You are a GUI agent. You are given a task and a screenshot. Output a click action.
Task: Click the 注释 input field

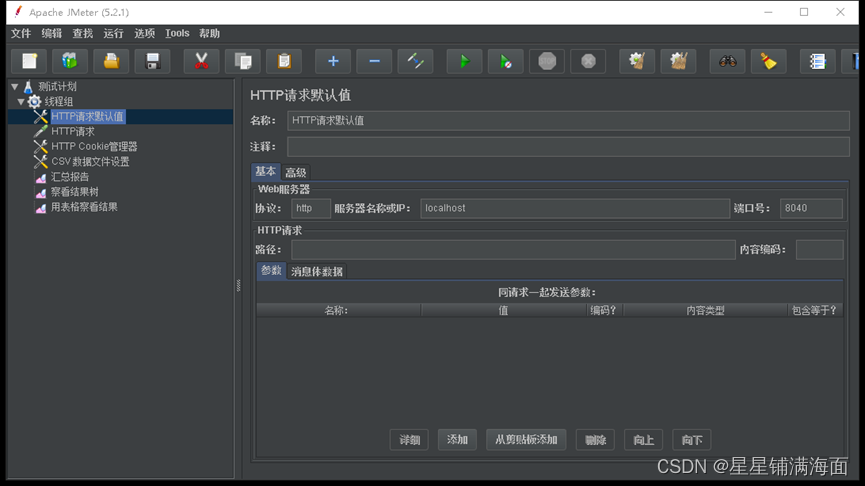pos(568,147)
